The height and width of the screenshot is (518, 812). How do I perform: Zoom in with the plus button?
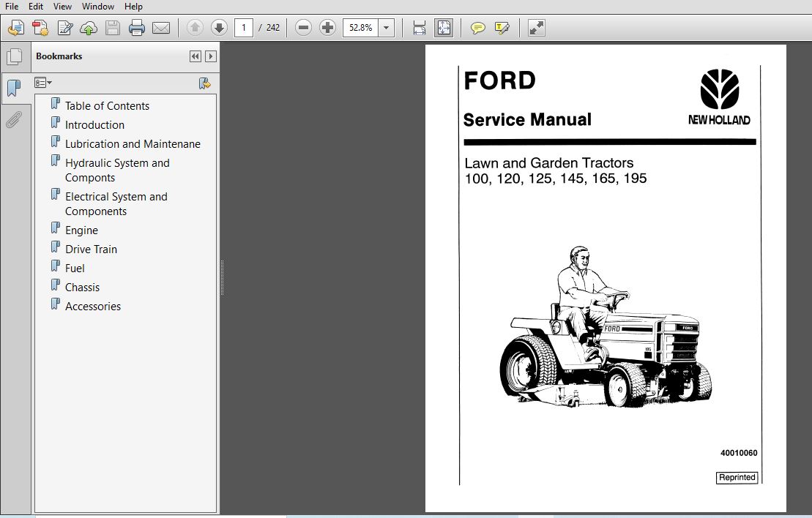327,28
